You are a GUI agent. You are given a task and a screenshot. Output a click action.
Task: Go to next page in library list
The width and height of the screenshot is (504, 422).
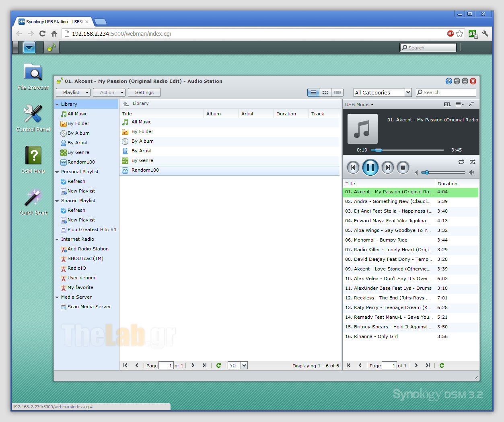point(193,365)
